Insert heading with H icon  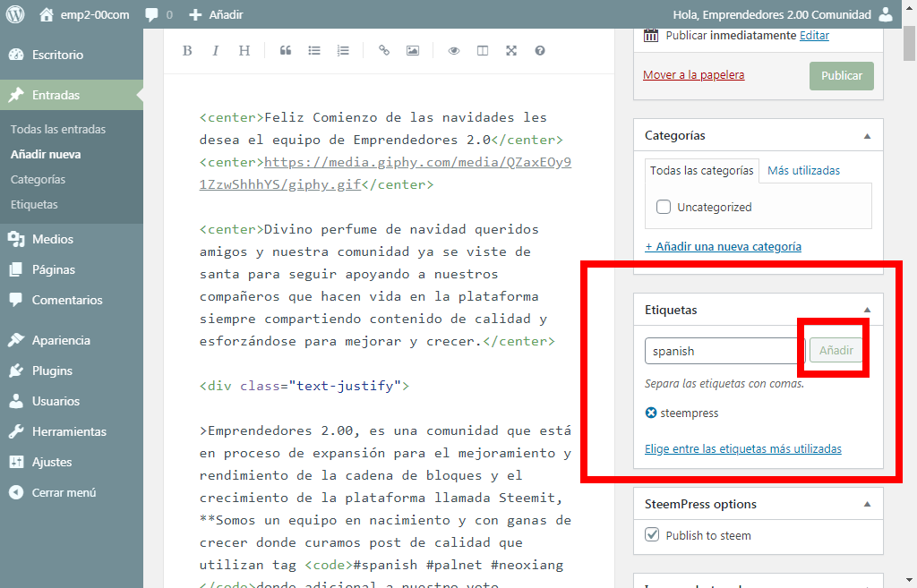(x=244, y=51)
